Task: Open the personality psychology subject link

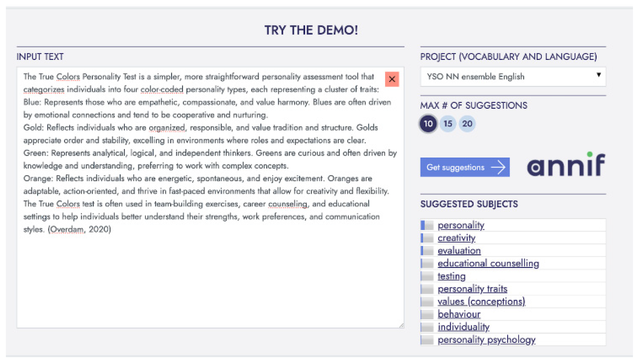Action: (x=486, y=339)
